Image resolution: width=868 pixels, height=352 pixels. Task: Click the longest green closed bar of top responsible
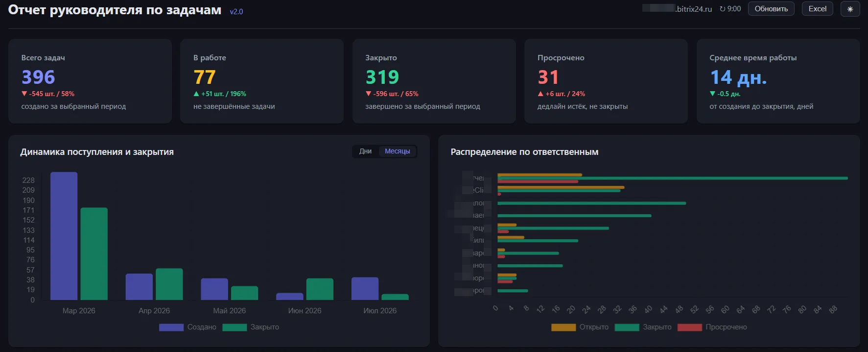pyautogui.click(x=673, y=178)
